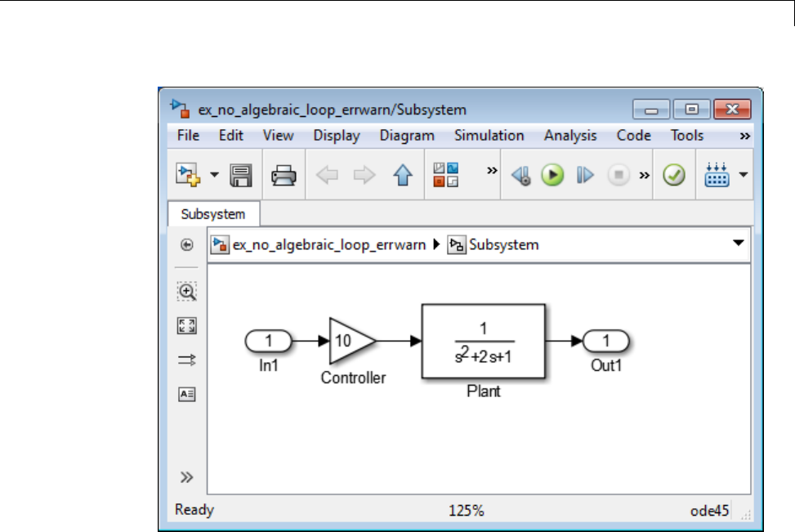Image resolution: width=795 pixels, height=532 pixels.
Task: Print the diagram with the printer icon
Action: (284, 176)
